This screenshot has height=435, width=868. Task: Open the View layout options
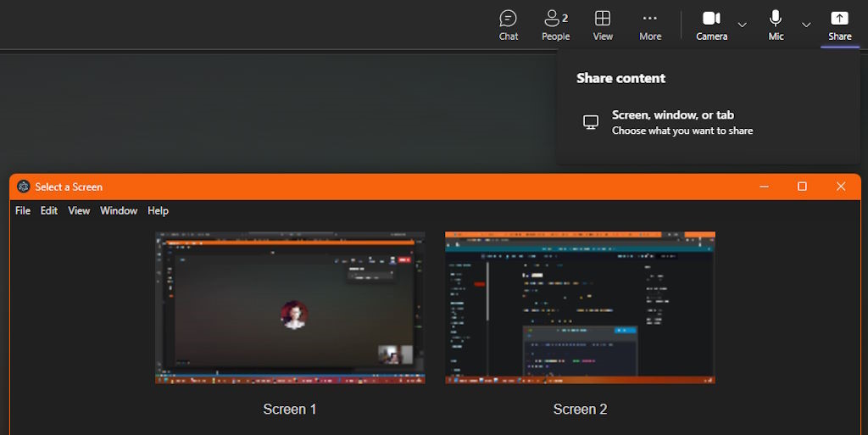tap(603, 25)
